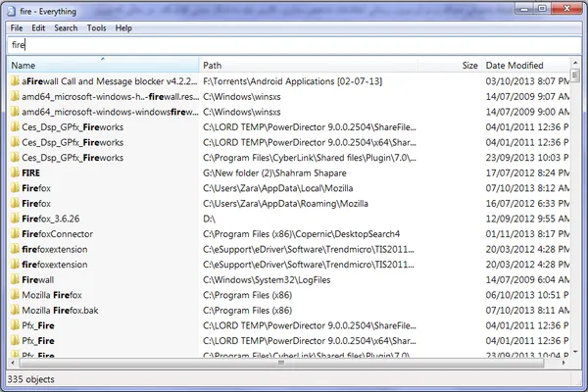The height and width of the screenshot is (392, 588).
Task: Click the horizontal scrollbar right arrow
Action: tap(563, 363)
